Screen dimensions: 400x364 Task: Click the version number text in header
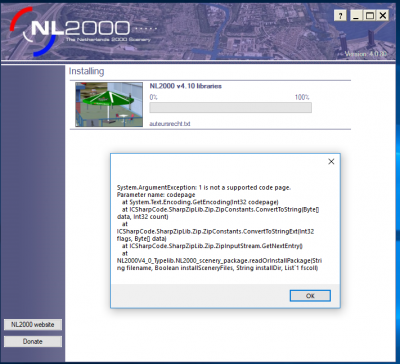point(365,54)
